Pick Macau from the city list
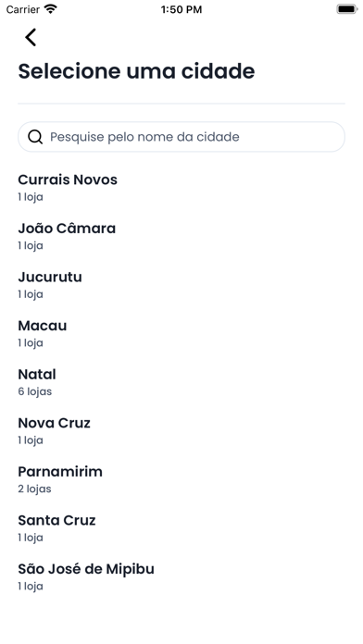 [181, 333]
